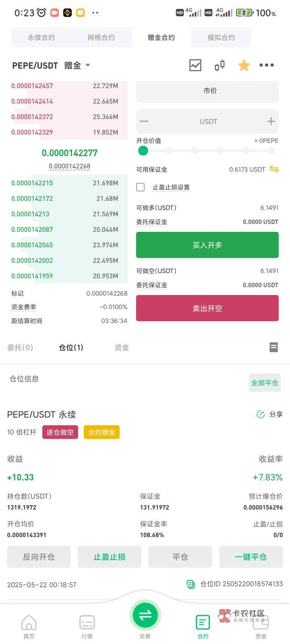The image size is (290, 644).
Task: Increase amount with the plus stepper
Action: [x=271, y=122]
